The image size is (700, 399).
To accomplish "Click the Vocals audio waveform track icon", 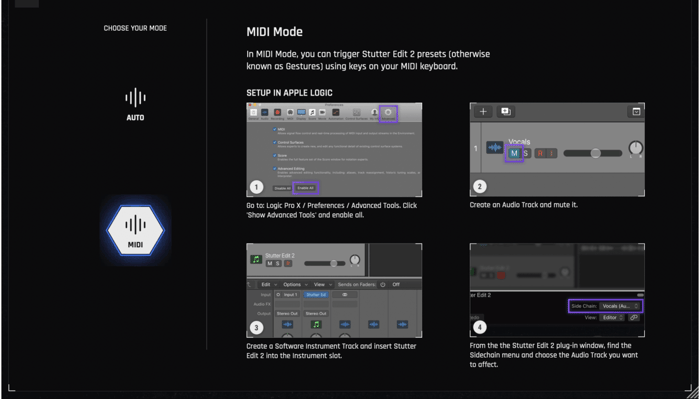I will 494,147.
